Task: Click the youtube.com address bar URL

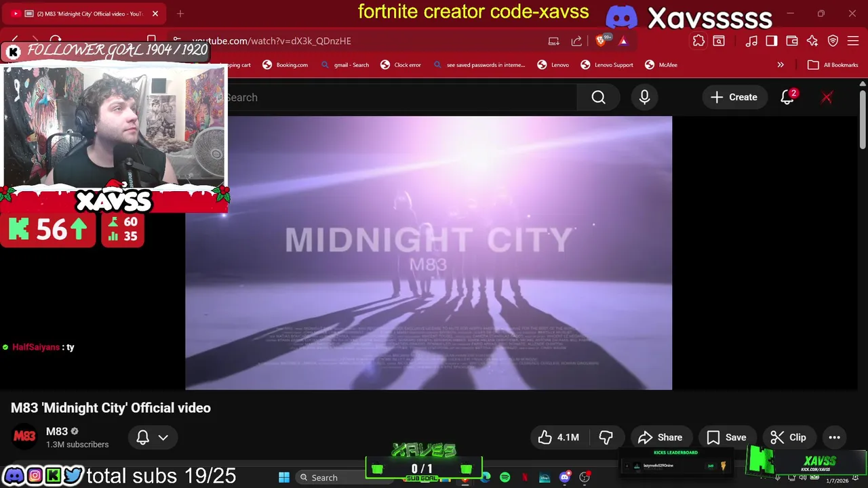Action: click(x=271, y=41)
